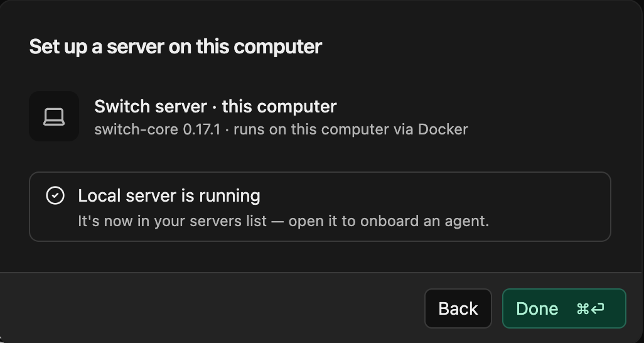Click the word Docker in the subtitle
The image size is (644, 343).
[x=443, y=129]
